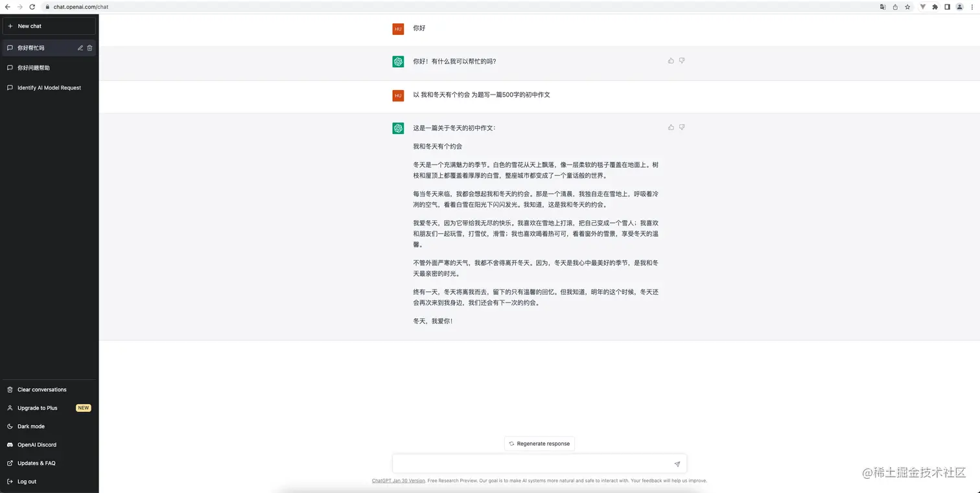Open the translate page icon
Viewport: 980px width, 493px height.
[883, 6]
